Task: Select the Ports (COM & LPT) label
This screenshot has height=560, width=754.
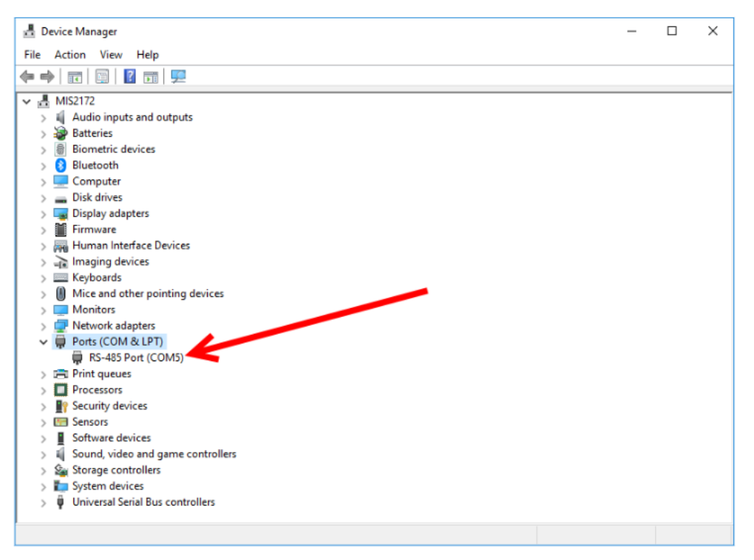Action: 118,342
